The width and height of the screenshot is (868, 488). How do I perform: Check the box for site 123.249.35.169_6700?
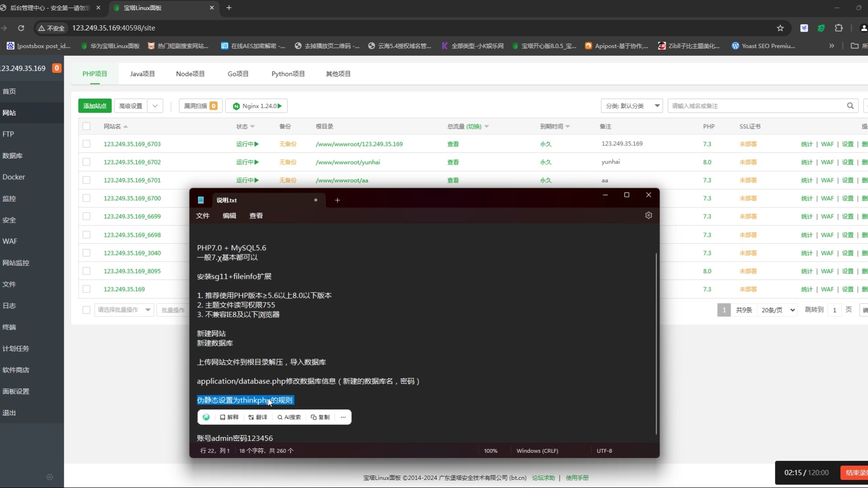(x=86, y=198)
